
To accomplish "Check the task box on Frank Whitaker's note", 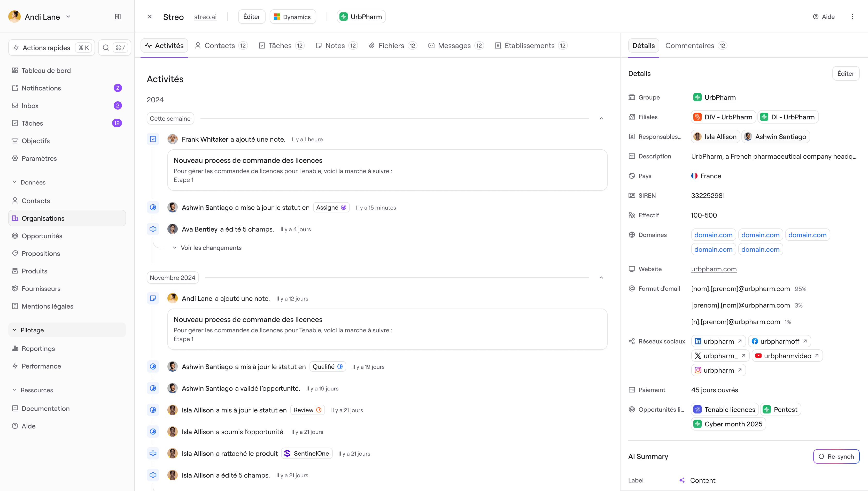I will tap(153, 139).
